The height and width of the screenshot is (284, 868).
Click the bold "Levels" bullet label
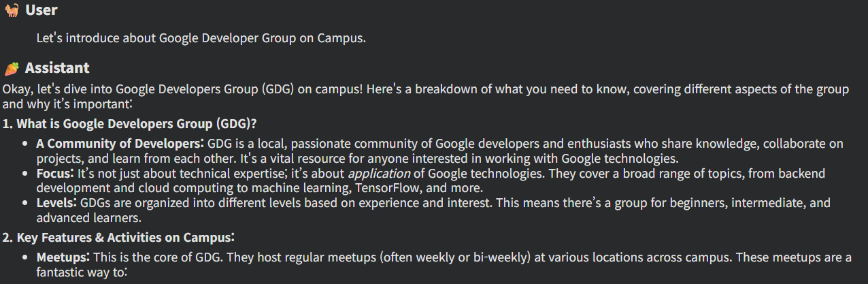click(57, 203)
